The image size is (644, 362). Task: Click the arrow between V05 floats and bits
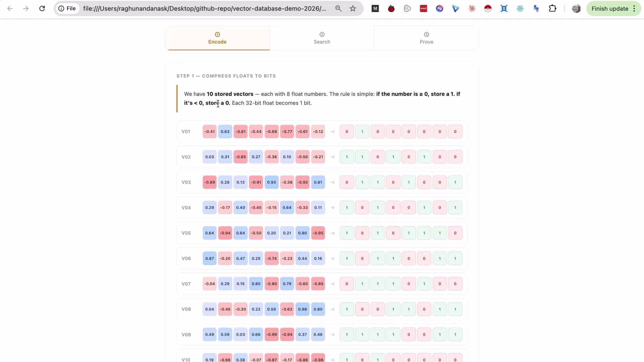click(x=332, y=233)
